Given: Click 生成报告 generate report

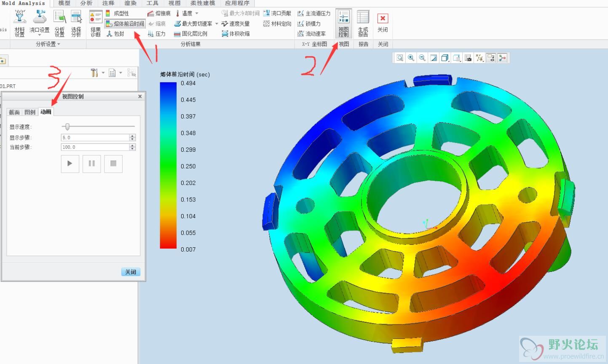Looking at the screenshot, I should 363,24.
